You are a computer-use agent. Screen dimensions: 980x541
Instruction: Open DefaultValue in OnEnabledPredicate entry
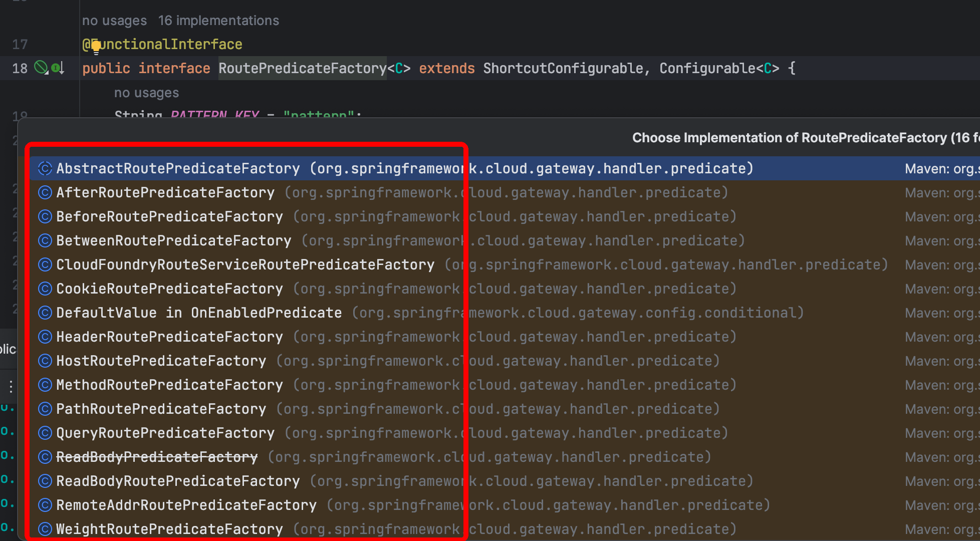[505, 313]
